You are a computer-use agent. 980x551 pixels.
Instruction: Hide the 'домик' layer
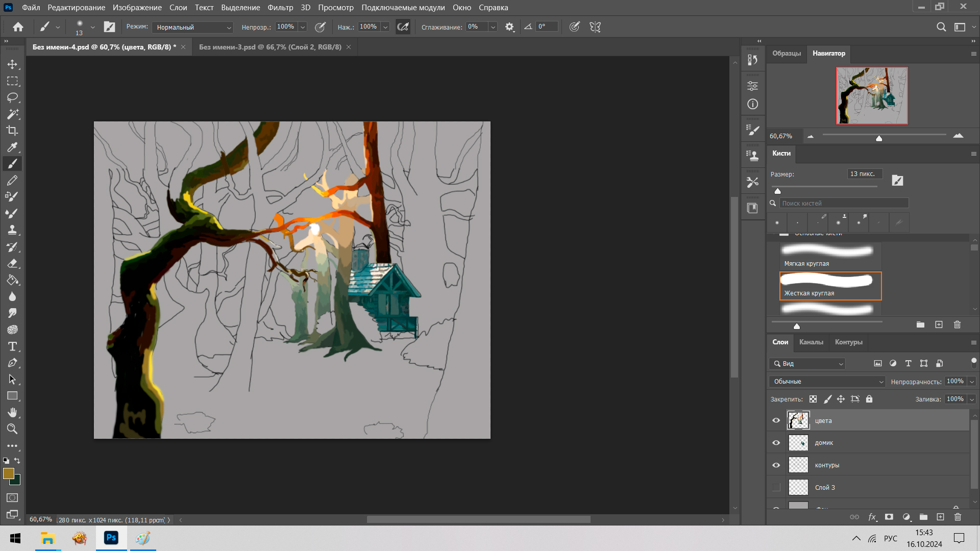pyautogui.click(x=776, y=443)
